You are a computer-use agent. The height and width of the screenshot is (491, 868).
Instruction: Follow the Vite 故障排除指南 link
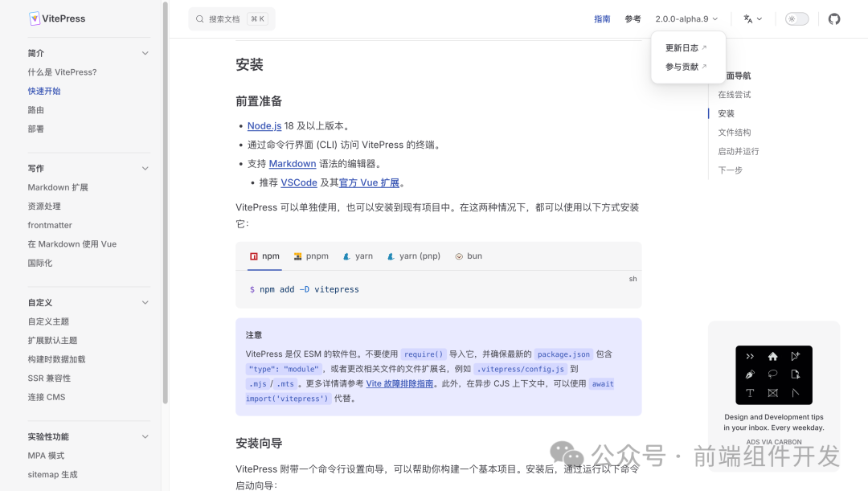point(399,383)
